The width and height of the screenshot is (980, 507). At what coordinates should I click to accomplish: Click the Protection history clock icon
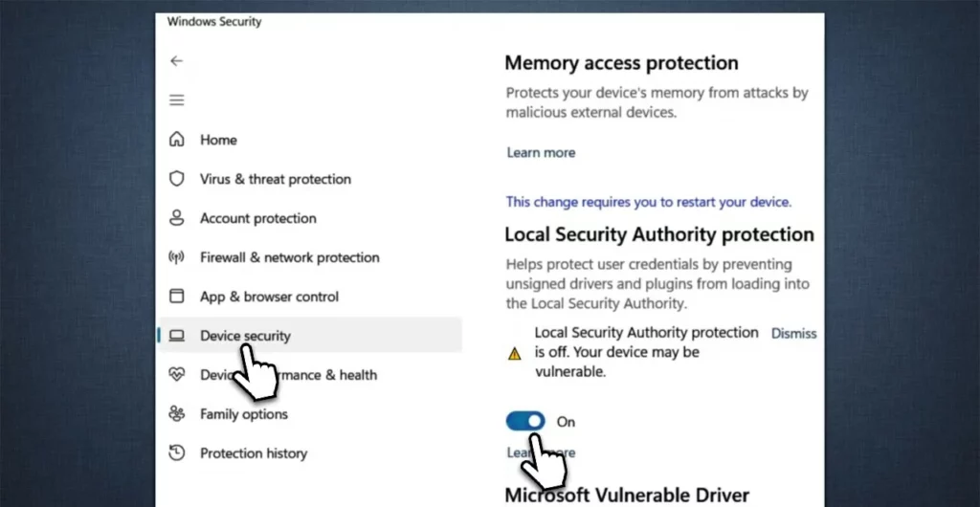coord(176,453)
